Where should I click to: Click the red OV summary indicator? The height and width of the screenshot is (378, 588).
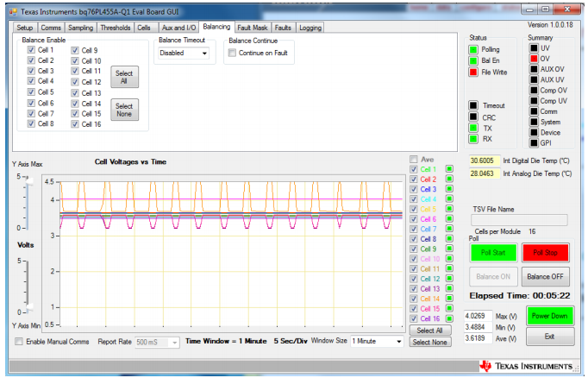tap(534, 59)
